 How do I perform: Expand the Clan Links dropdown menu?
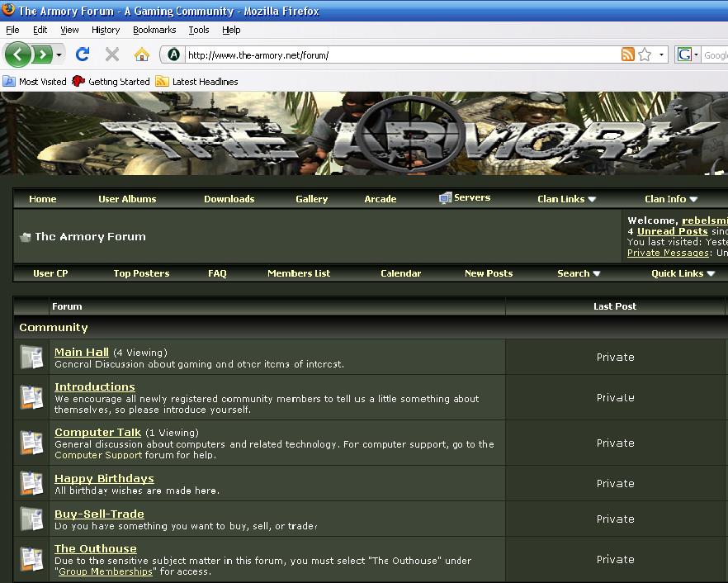[x=566, y=199]
